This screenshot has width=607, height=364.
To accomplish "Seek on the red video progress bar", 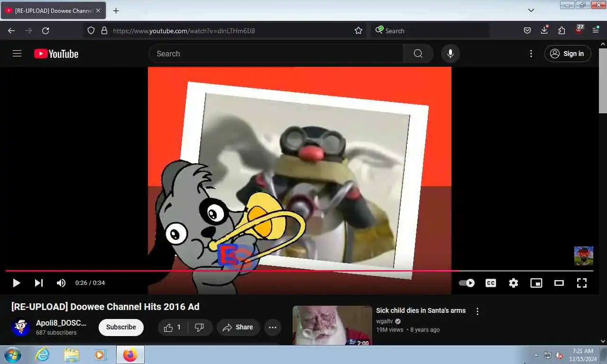I will point(299,271).
